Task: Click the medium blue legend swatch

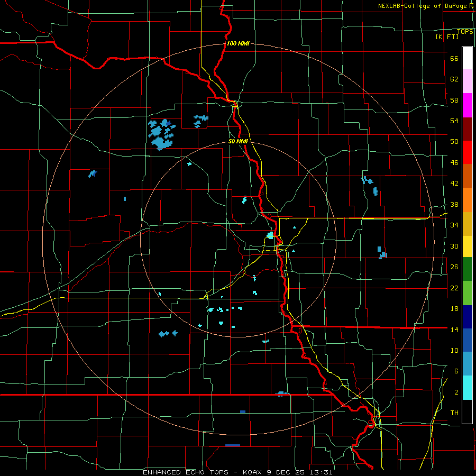Action: tap(467, 340)
